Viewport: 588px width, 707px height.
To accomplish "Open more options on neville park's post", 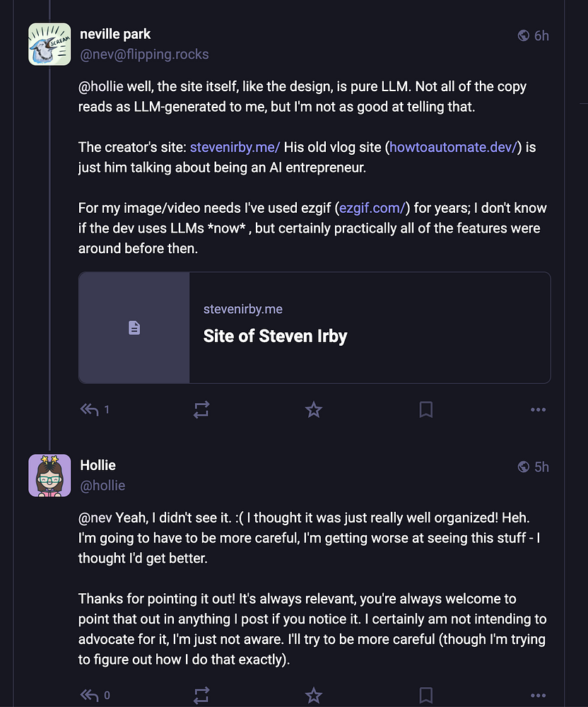I will click(x=538, y=409).
